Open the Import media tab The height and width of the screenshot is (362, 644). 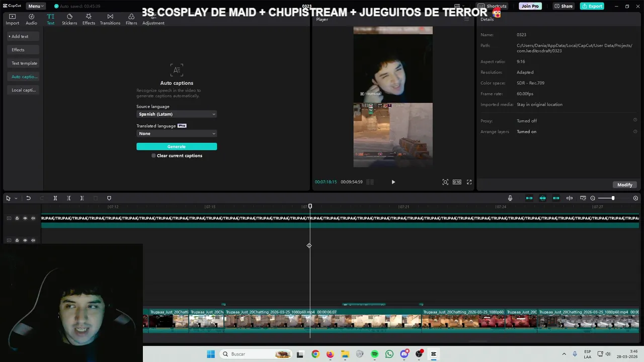[12, 19]
